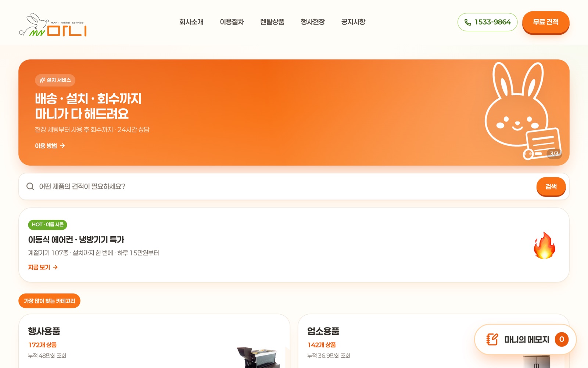This screenshot has width=588, height=368.
Task: Click the arrow icon next to 이용 방법
Action: (x=62, y=146)
